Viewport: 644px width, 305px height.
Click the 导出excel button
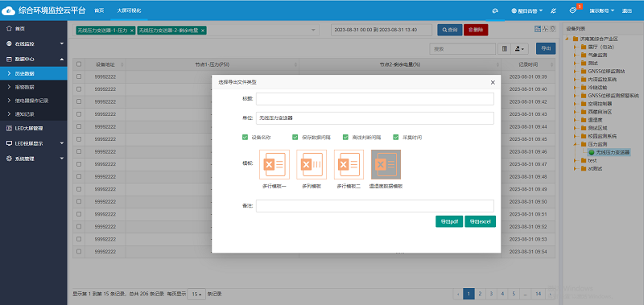pyautogui.click(x=480, y=221)
